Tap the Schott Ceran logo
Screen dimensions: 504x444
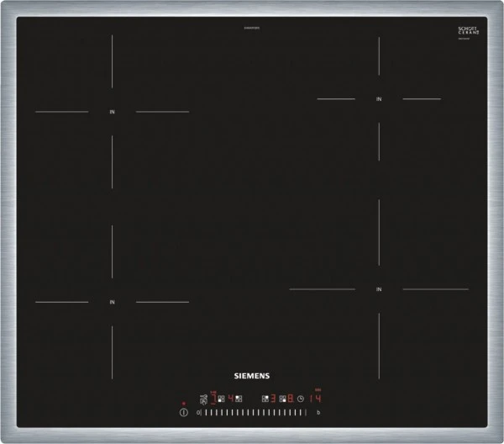coord(468,30)
